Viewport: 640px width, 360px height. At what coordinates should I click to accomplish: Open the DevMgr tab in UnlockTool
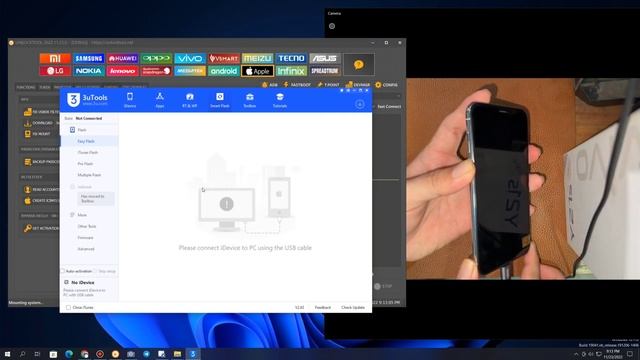click(x=358, y=85)
